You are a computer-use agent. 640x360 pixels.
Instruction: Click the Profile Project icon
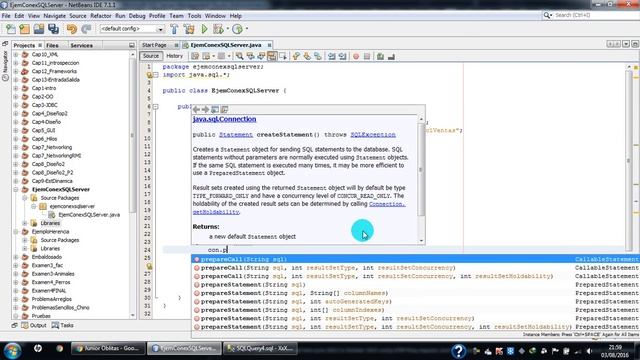click(x=237, y=29)
